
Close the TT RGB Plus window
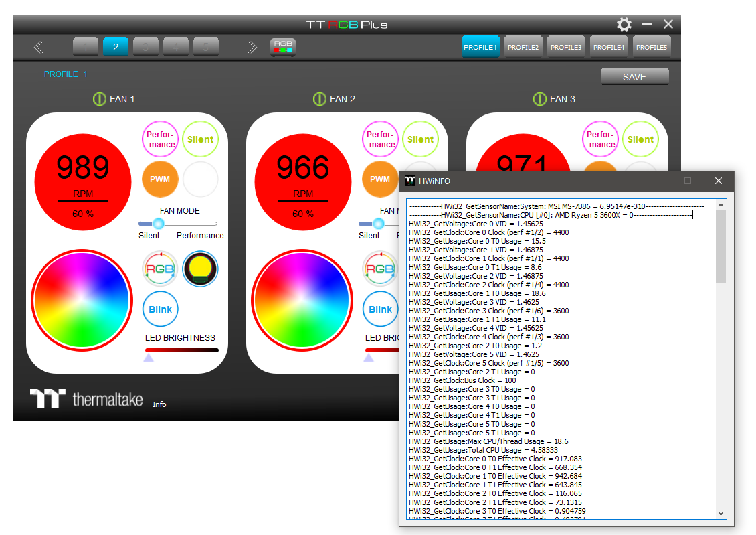[668, 24]
